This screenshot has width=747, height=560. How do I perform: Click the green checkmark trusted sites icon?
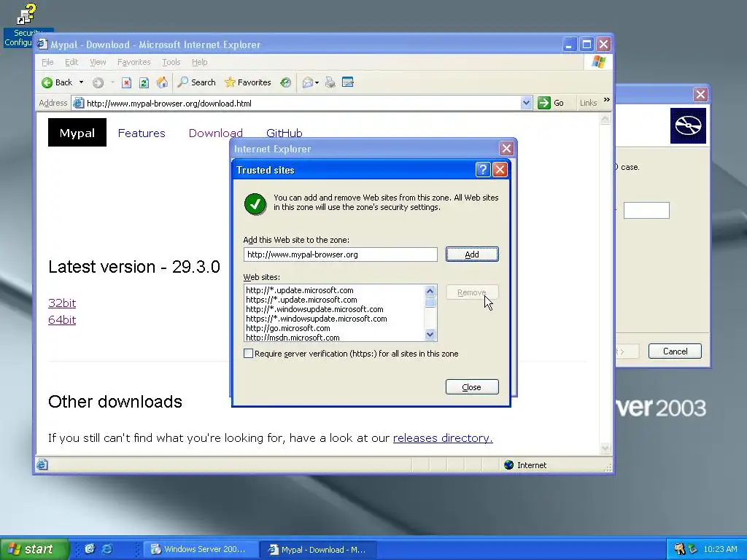(255, 204)
